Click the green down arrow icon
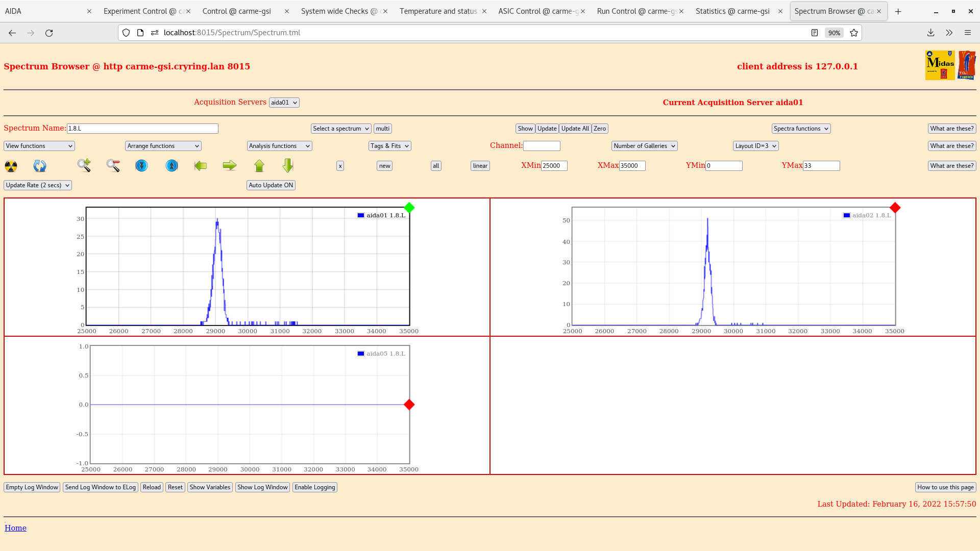Screen dimensions: 980x551 tap(288, 165)
